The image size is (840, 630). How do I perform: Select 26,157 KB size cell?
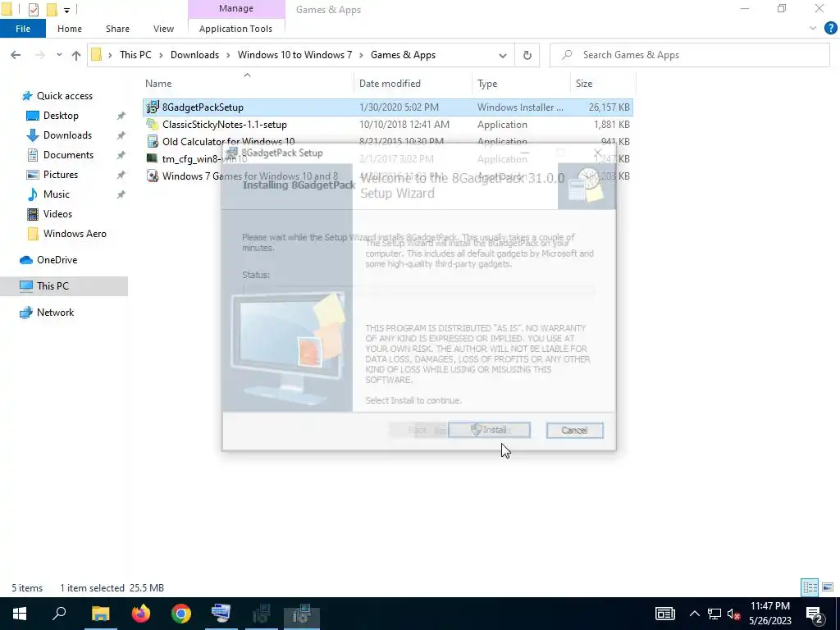[x=609, y=107]
